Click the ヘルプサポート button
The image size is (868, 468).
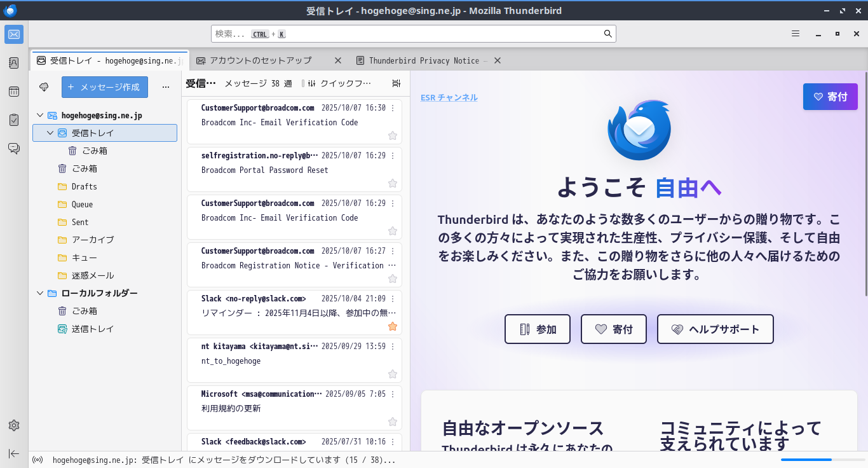(x=715, y=329)
